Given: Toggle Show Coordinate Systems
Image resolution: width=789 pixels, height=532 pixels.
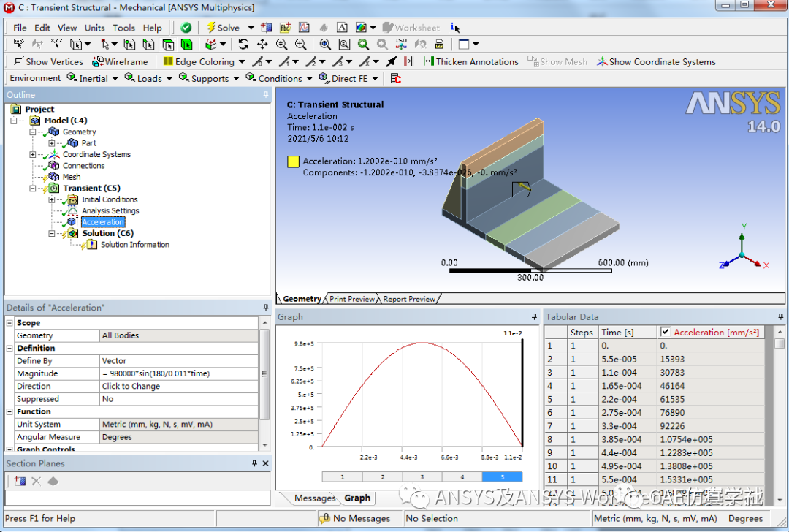Looking at the screenshot, I should click(655, 61).
